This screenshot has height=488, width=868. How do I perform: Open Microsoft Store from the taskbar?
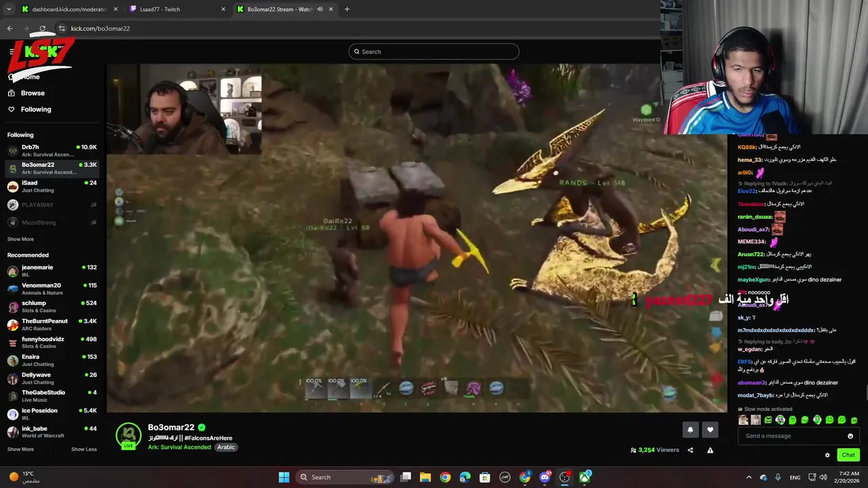click(x=485, y=477)
